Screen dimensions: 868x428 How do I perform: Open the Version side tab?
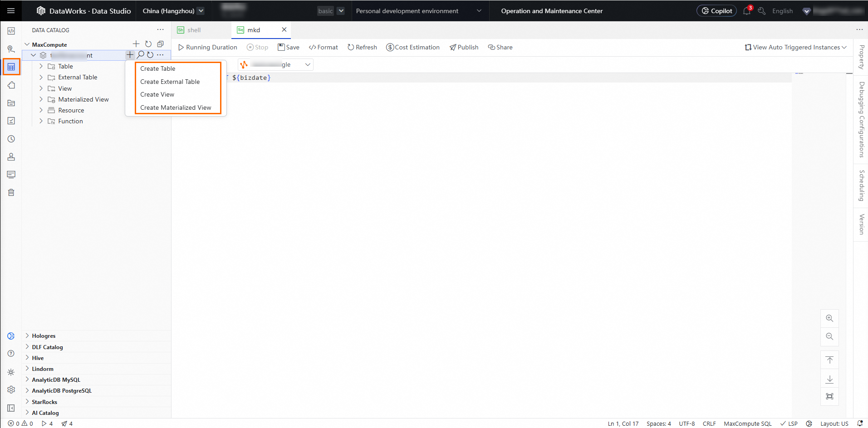click(861, 224)
